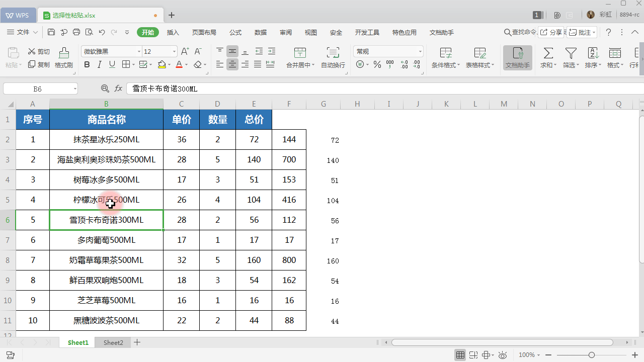The image size is (644, 362).
Task: Open the 常规 number format dropdown
Action: click(387, 51)
